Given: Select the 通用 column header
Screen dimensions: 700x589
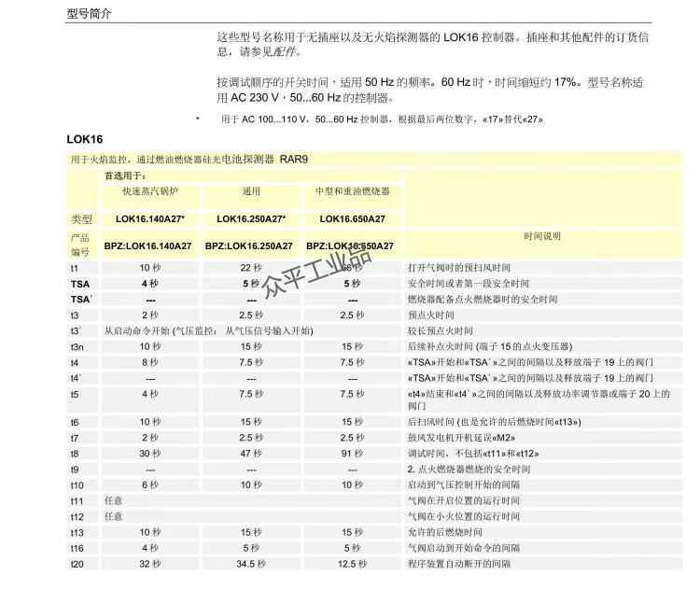Looking at the screenshot, I should coord(250,191).
